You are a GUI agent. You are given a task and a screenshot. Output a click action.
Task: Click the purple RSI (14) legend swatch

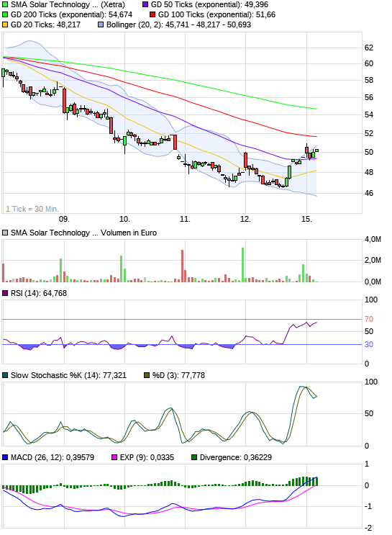click(5, 294)
